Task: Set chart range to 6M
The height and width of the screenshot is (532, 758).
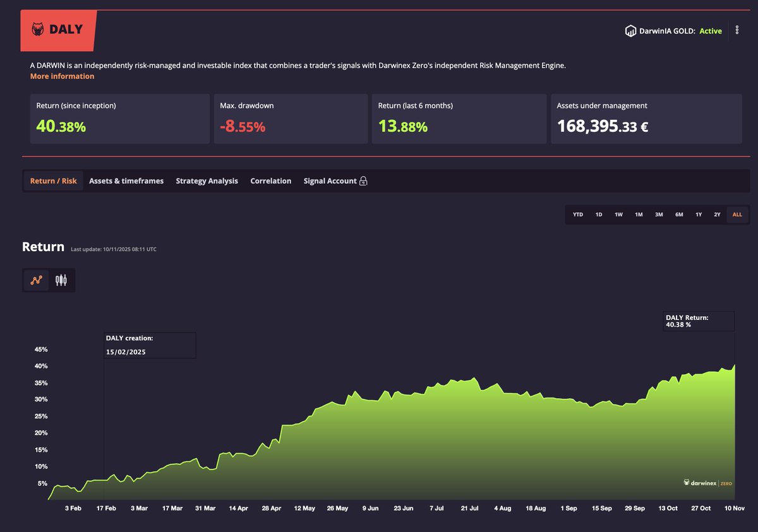Action: [679, 215]
